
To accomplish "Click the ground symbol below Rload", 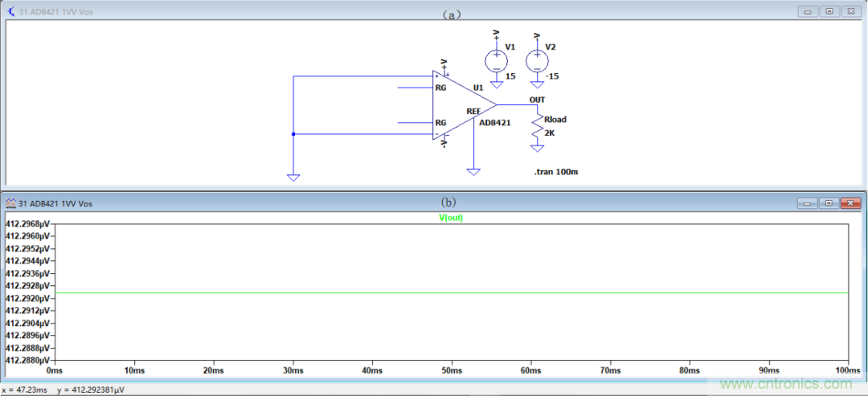I will click(x=536, y=148).
